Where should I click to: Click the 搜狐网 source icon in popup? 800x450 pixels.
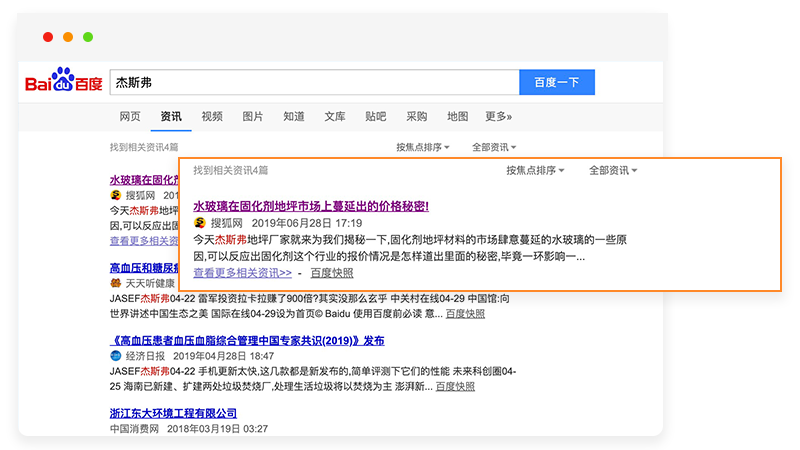(199, 222)
